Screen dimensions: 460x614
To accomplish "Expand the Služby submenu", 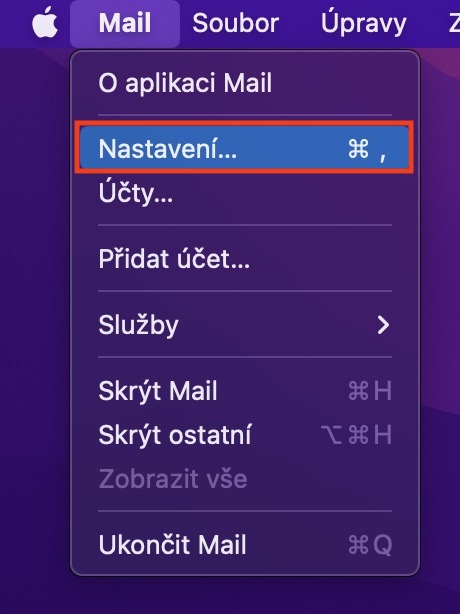I will pos(245,325).
